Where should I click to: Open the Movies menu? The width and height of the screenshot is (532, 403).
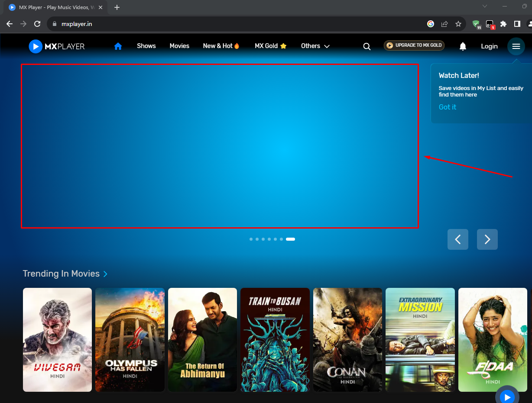[179, 46]
